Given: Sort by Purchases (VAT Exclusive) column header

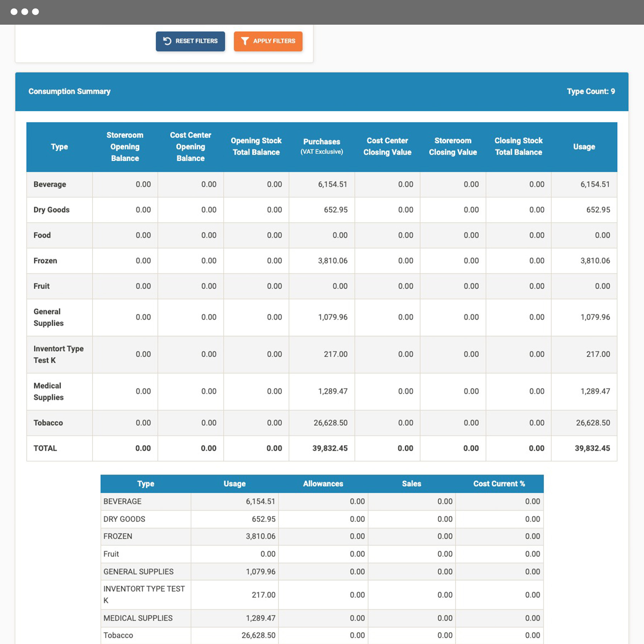Looking at the screenshot, I should 321,147.
